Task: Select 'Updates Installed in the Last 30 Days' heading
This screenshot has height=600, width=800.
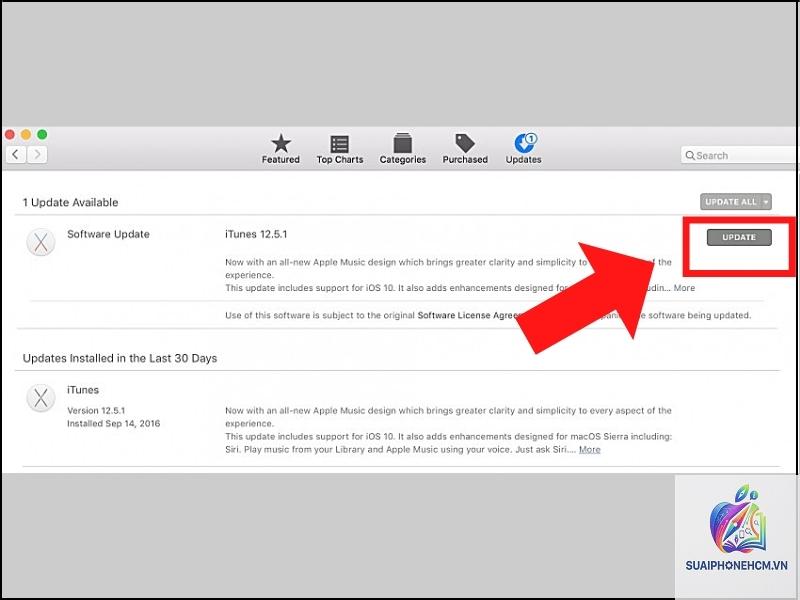Action: pyautogui.click(x=120, y=358)
